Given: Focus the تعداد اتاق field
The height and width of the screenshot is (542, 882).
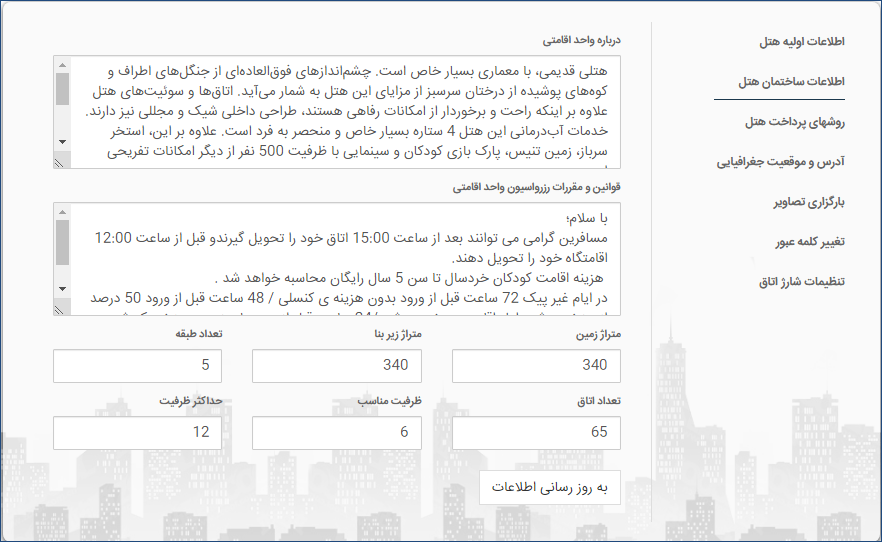Looking at the screenshot, I should [x=536, y=433].
